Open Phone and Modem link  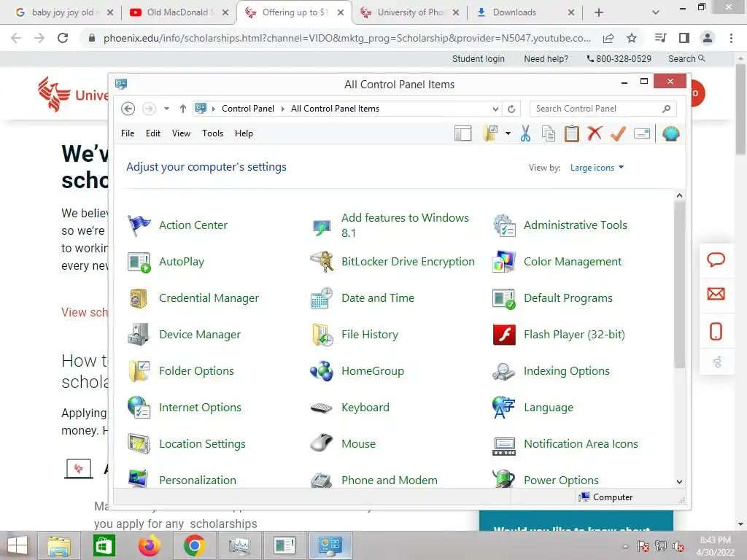click(x=390, y=481)
